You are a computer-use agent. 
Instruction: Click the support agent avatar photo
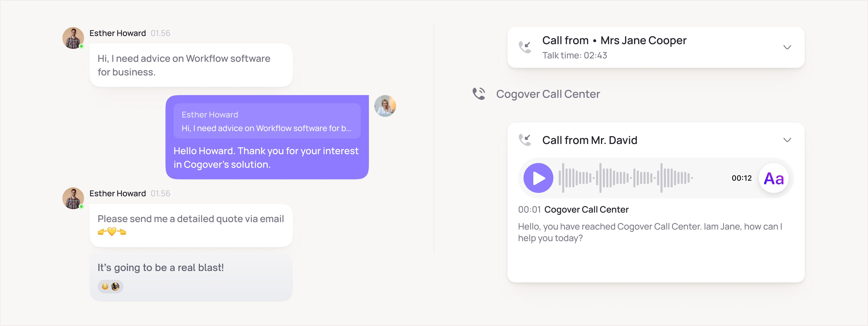(x=385, y=106)
